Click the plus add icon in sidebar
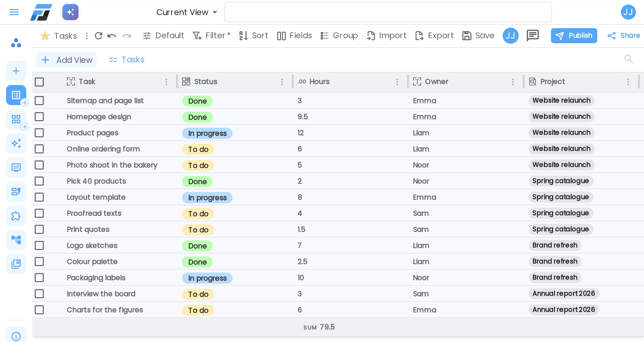 (16, 71)
